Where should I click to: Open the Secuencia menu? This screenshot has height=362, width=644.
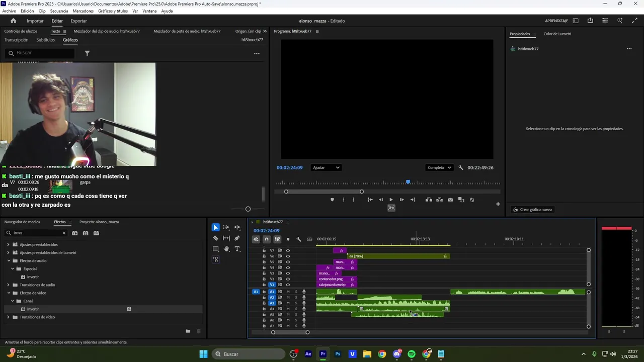click(59, 11)
